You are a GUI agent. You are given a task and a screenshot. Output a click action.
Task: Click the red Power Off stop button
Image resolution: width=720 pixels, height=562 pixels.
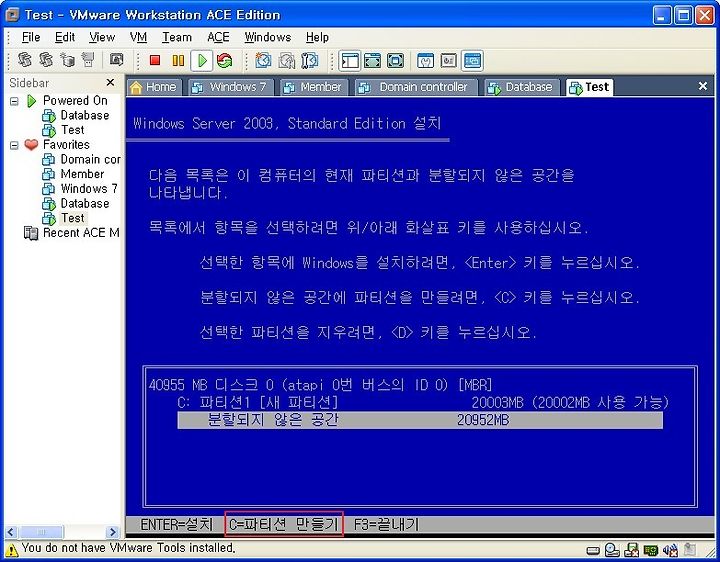pyautogui.click(x=155, y=60)
